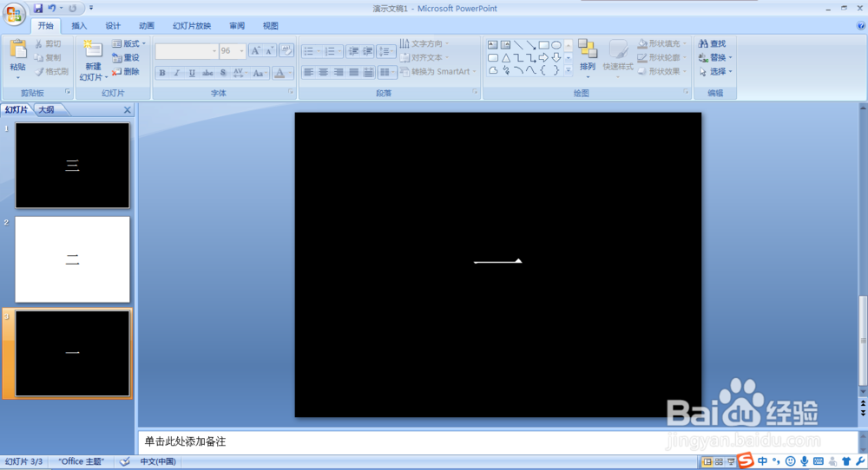Screen dimensions: 868x470
Task: Align text left in paragraph group
Action: pos(308,73)
